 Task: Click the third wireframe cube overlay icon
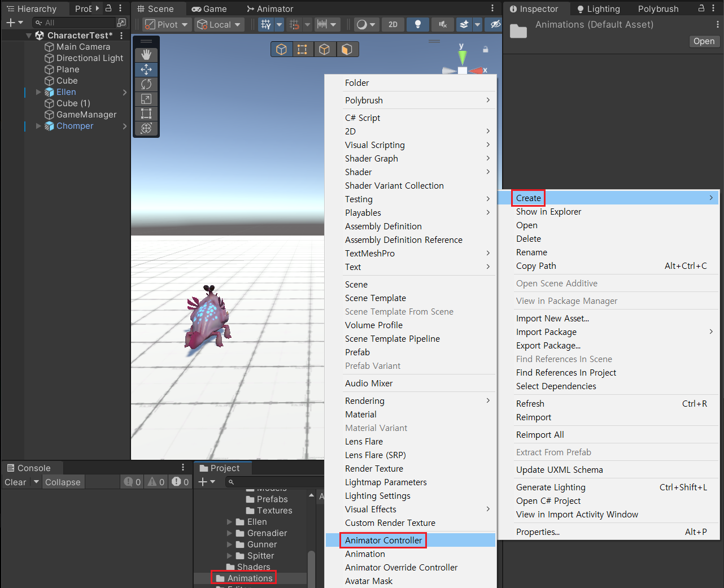[324, 50]
